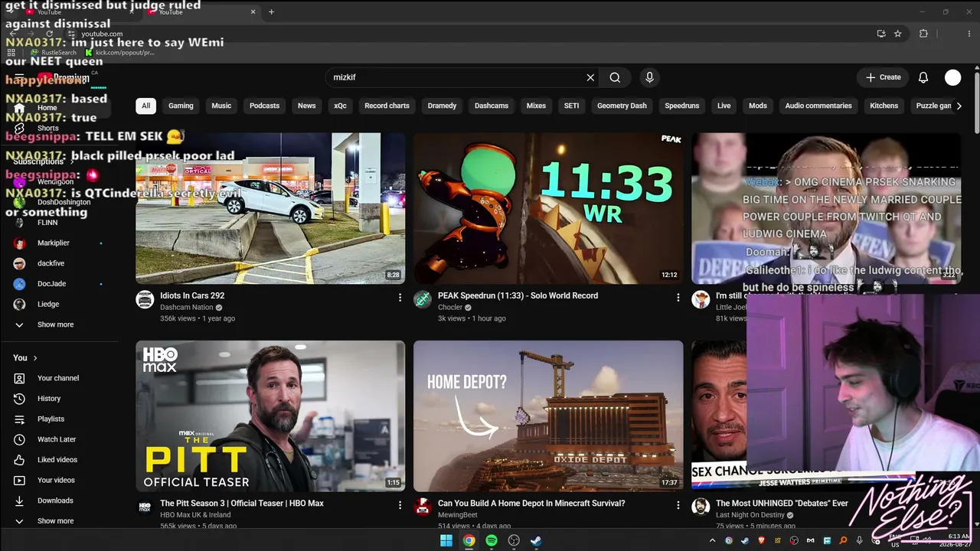The width and height of the screenshot is (980, 551).
Task: Open the Idiots In Cars 292 thumbnail
Action: coord(270,208)
